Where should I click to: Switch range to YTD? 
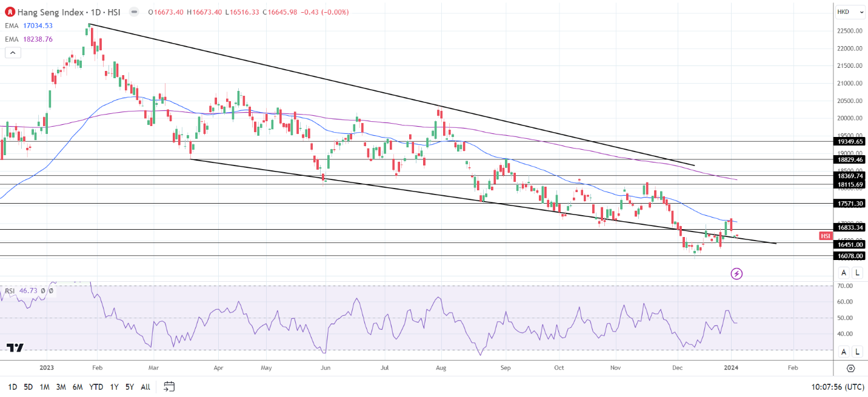[x=96, y=387]
